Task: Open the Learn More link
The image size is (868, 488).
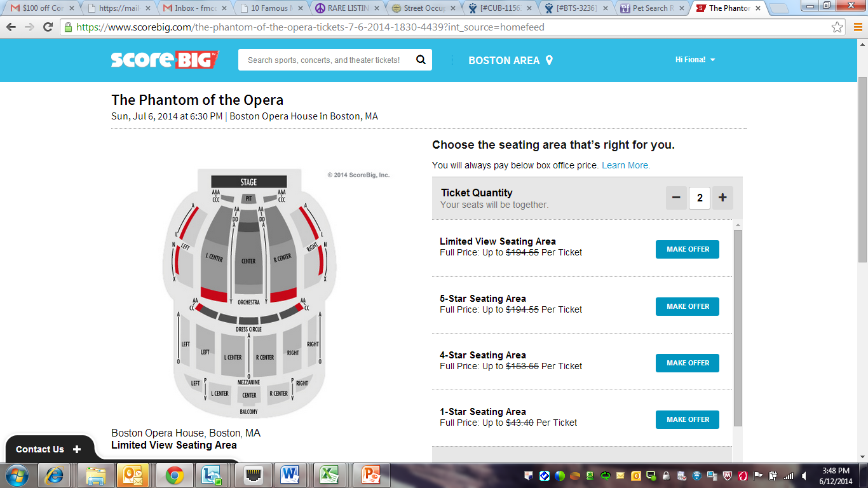Action: [626, 165]
